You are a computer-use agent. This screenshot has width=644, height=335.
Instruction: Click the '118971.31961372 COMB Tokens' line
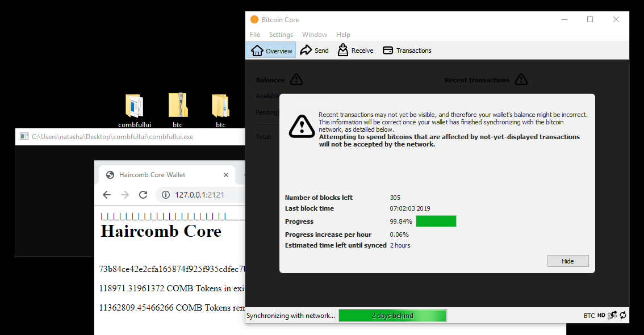172,288
